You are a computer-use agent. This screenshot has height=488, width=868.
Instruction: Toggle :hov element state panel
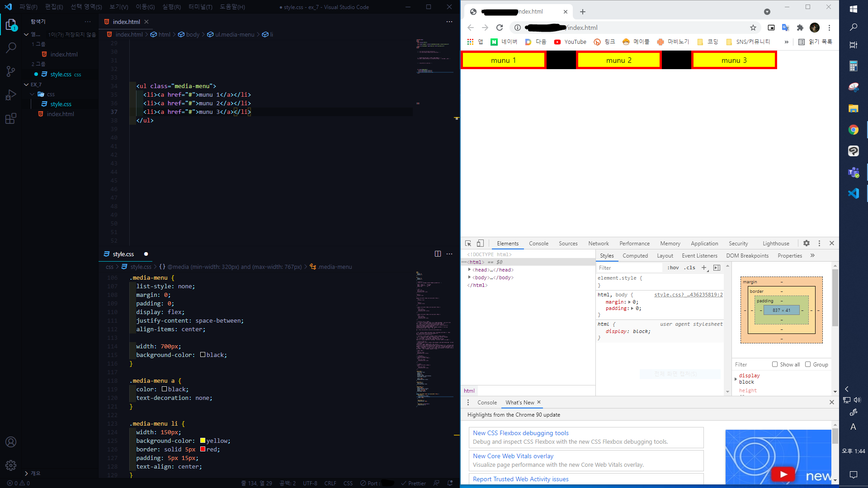tap(673, 267)
